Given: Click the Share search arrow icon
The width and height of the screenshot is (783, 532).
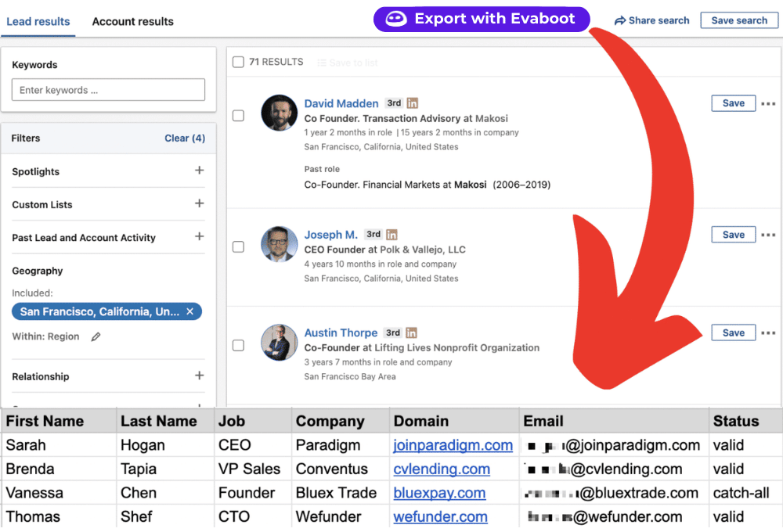Looking at the screenshot, I should pyautogui.click(x=621, y=20).
